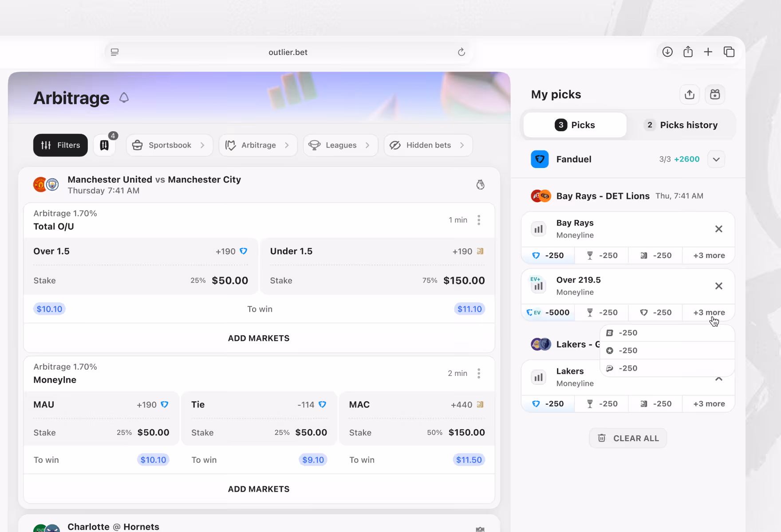Click the Arbitrage notification bell icon
Screen dimensions: 781x532
[x=124, y=98]
